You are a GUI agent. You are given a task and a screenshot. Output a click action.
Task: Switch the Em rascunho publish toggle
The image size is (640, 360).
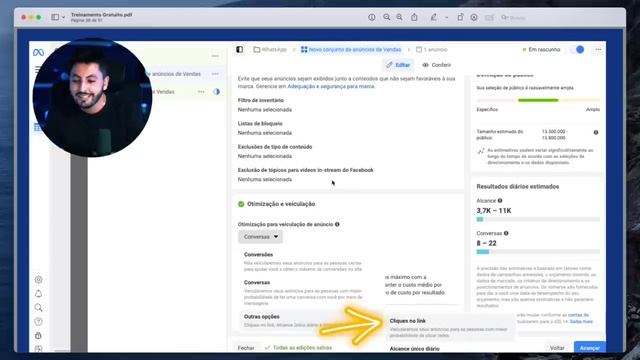tap(577, 49)
